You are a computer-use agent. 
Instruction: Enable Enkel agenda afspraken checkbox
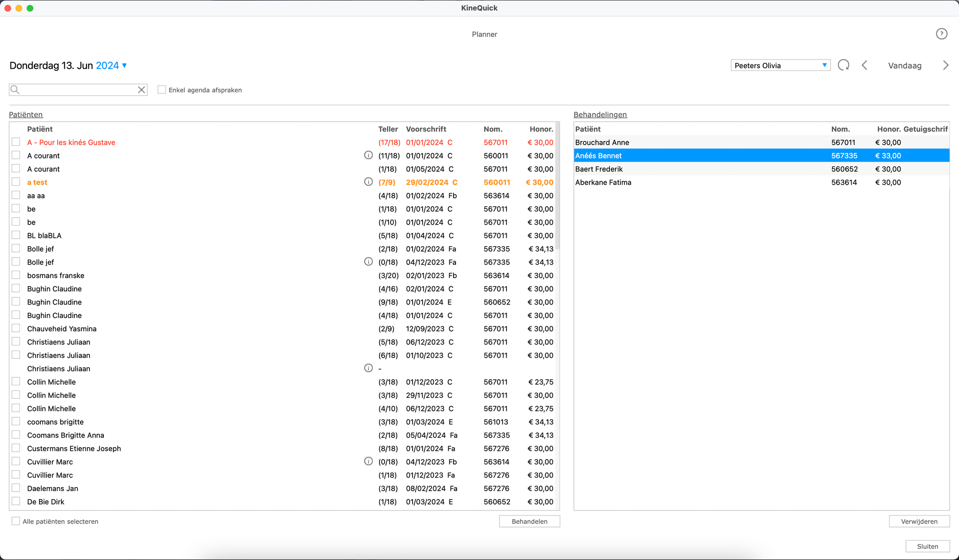click(x=161, y=90)
